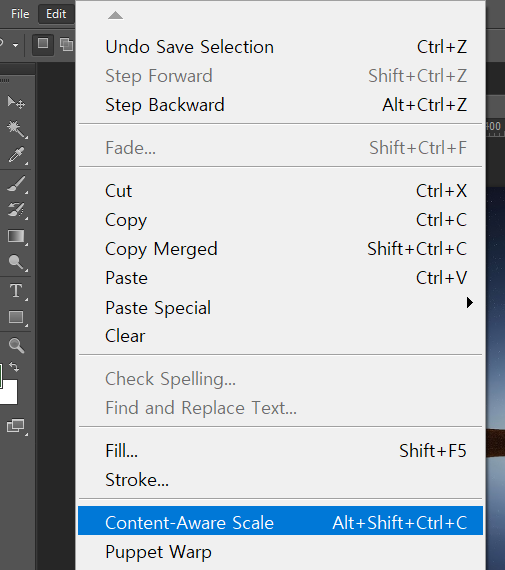
Task: Select the Zoom tool
Action: (16, 345)
